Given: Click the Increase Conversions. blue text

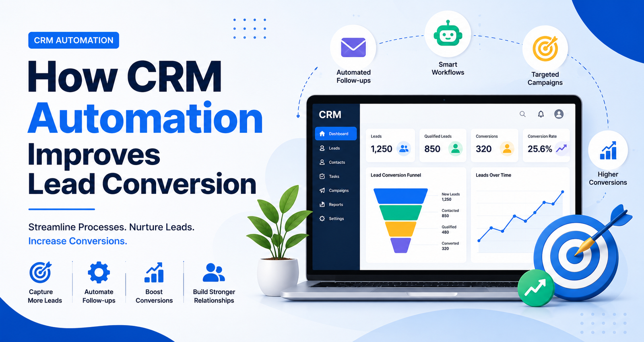Looking at the screenshot, I should pos(78,241).
